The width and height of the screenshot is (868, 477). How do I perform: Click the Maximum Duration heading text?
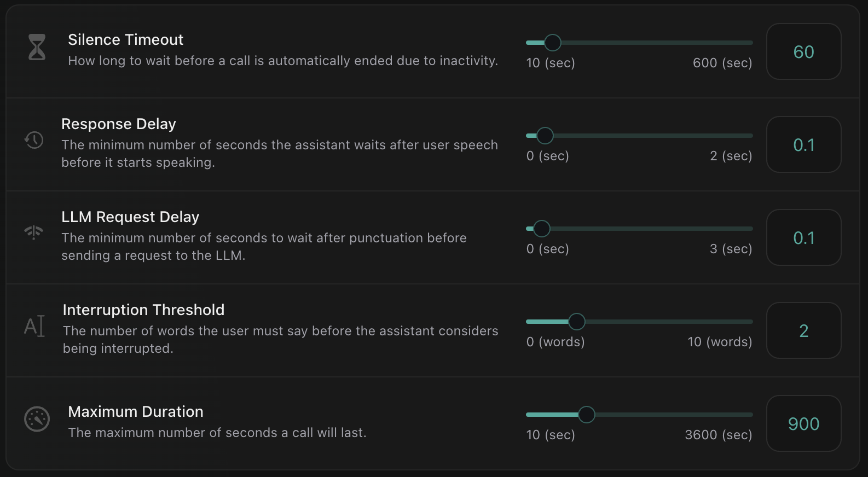[x=135, y=412]
